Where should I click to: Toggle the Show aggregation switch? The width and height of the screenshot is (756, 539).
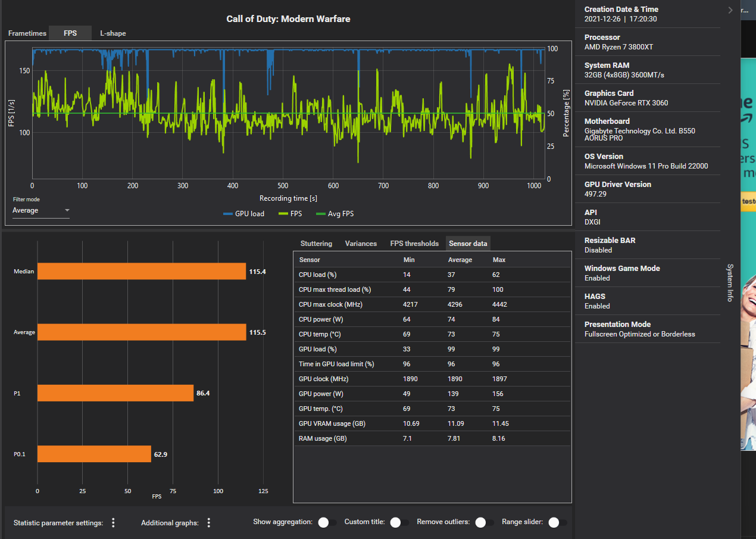326,522
